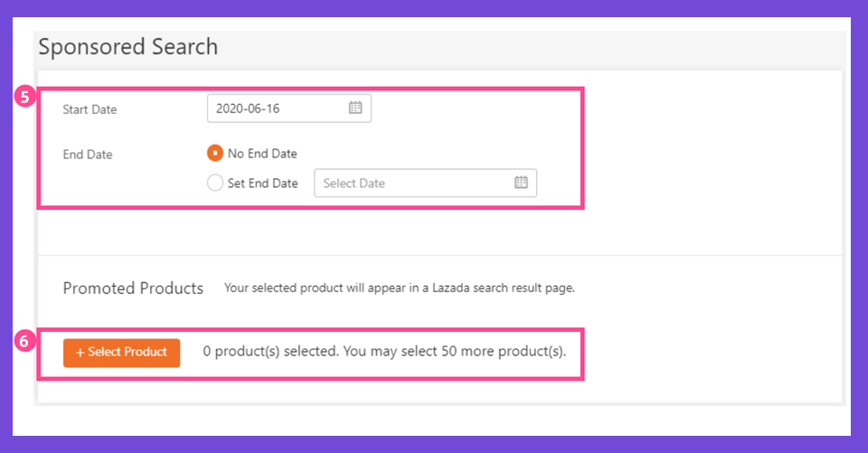Select the Set End Date radio button
The height and width of the screenshot is (453, 868).
tap(215, 183)
